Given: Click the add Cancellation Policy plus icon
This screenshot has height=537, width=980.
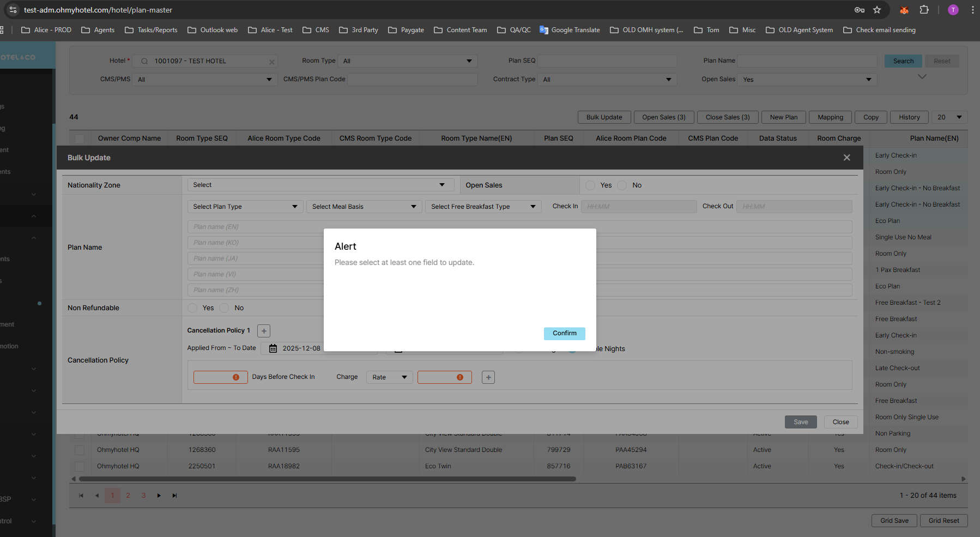Looking at the screenshot, I should pos(264,331).
